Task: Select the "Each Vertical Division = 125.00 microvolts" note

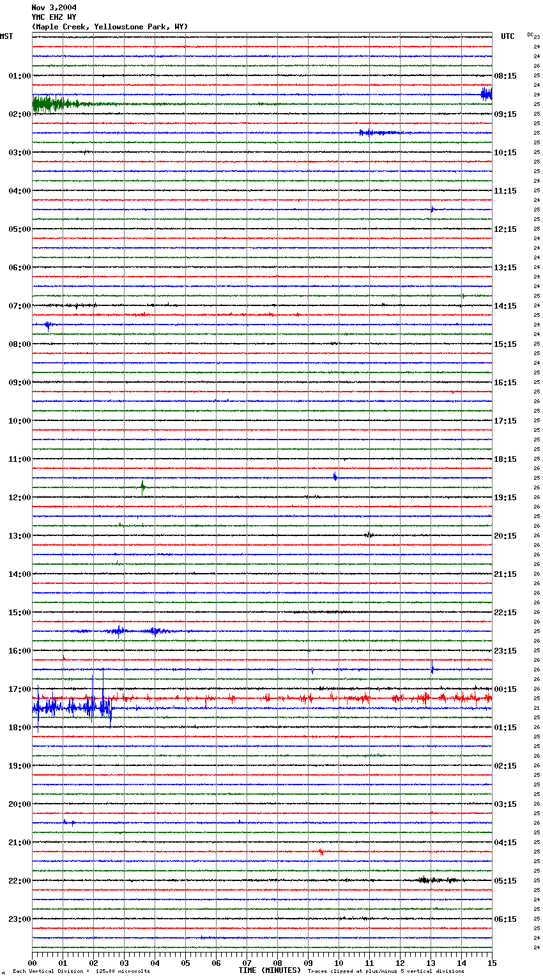Action: coord(81,972)
